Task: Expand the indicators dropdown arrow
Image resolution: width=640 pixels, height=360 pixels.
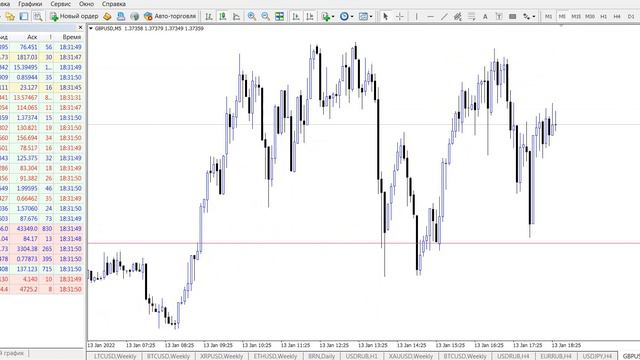Action: 333,17
